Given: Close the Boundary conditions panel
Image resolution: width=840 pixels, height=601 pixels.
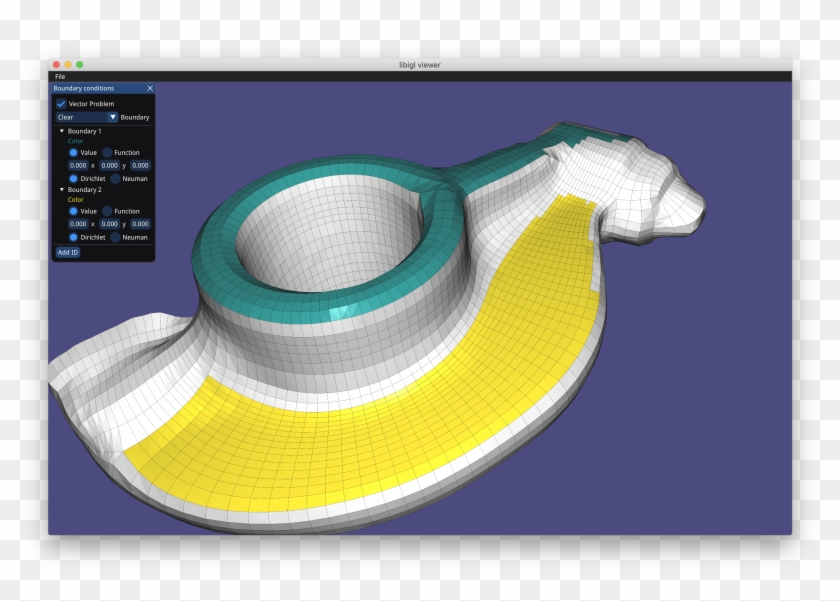Looking at the screenshot, I should [149, 88].
